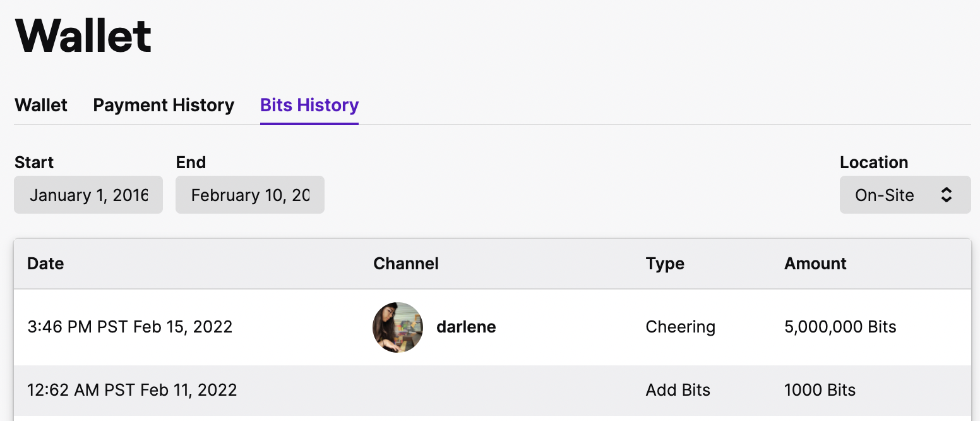Click the Date column header
This screenshot has width=980, height=421.
pos(45,264)
